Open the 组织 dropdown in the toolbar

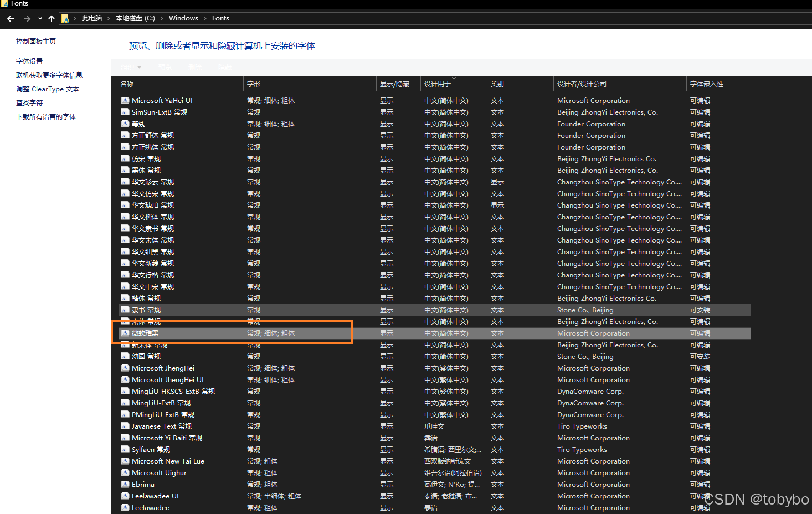click(131, 68)
